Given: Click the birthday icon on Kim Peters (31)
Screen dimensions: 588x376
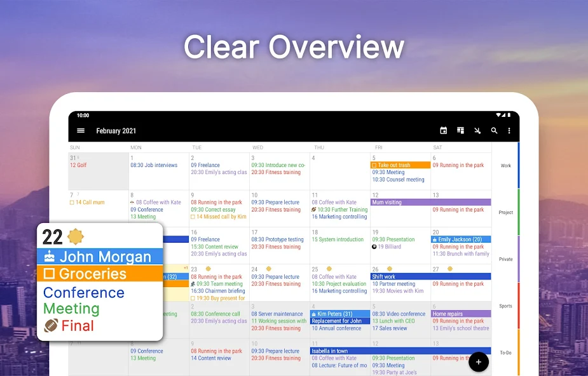Looking at the screenshot, I should [x=313, y=314].
